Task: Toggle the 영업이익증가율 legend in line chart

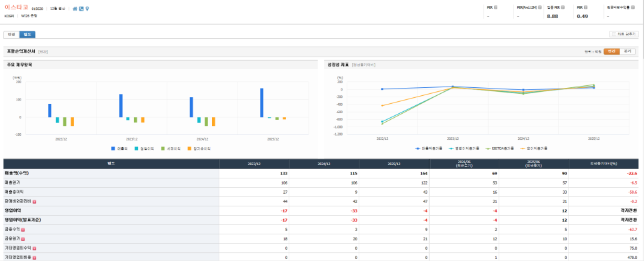Action: 463,148
